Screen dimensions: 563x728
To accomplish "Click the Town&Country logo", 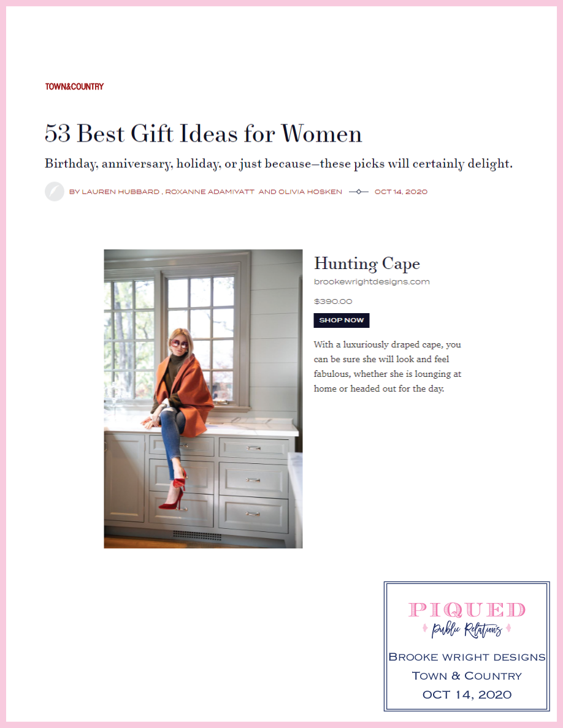I will 74,87.
